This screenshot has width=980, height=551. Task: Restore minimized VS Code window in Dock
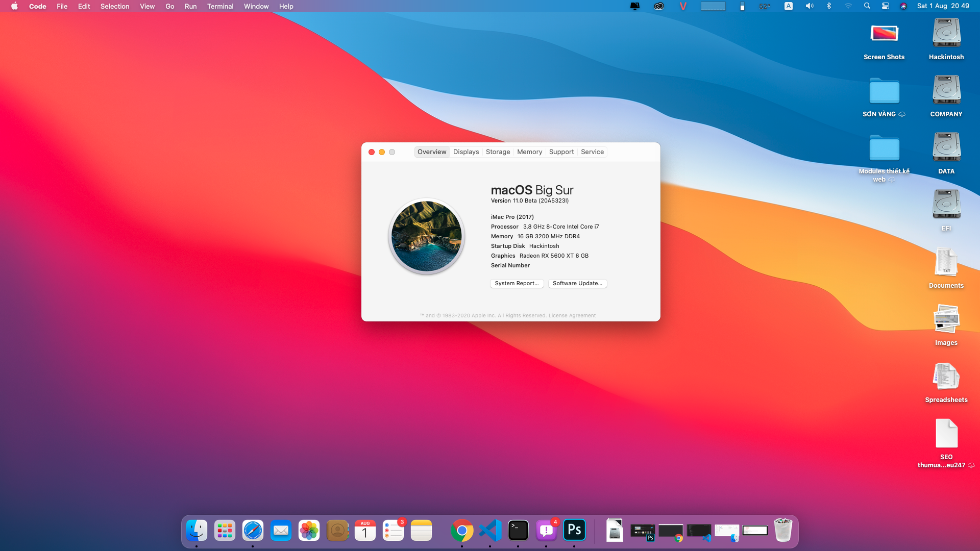[699, 532]
